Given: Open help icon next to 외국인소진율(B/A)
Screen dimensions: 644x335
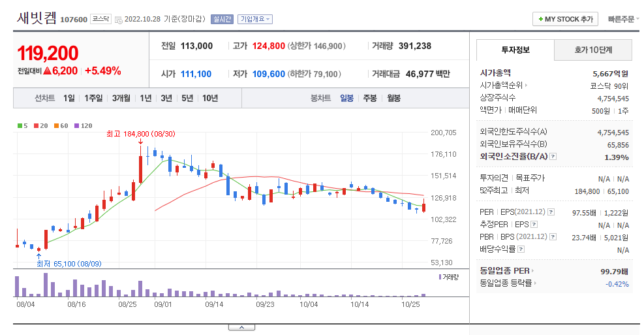Looking at the screenshot, I should (553, 157).
